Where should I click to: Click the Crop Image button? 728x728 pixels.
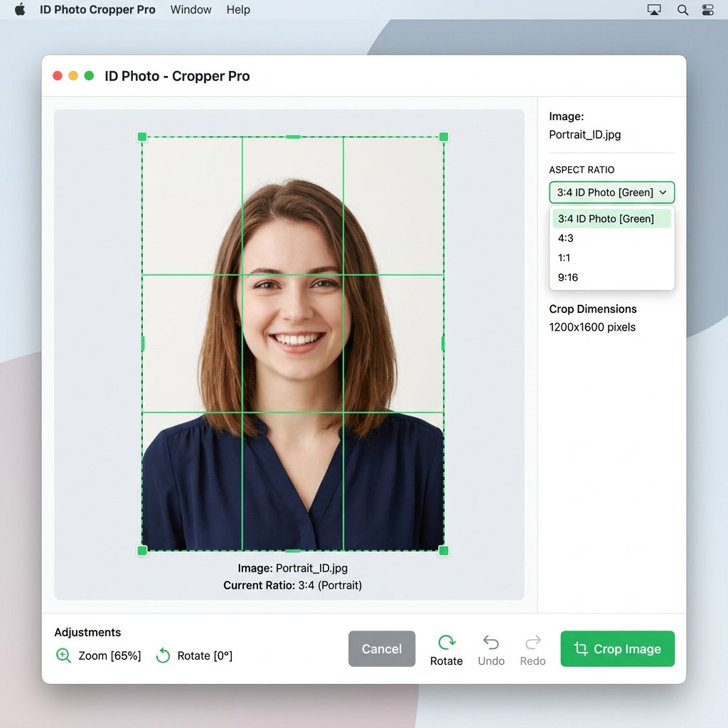[x=617, y=648]
